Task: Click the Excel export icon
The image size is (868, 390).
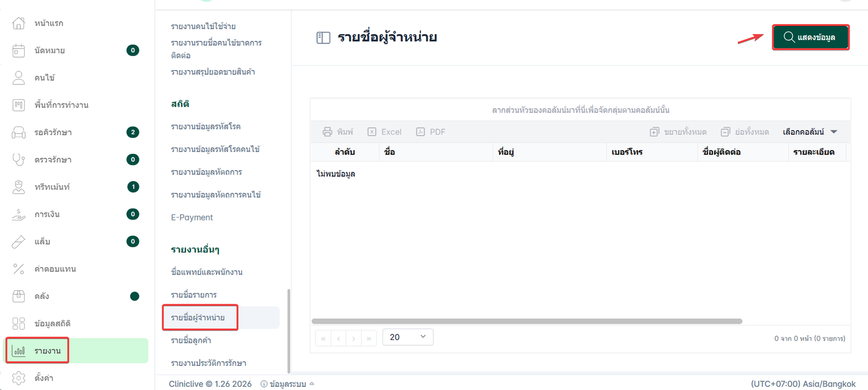Action: coord(372,132)
